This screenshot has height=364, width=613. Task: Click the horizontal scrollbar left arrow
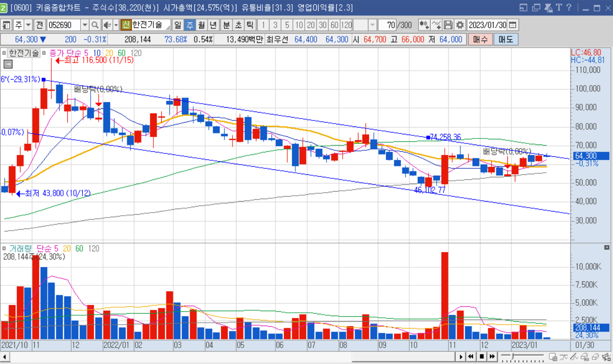pos(4,357)
